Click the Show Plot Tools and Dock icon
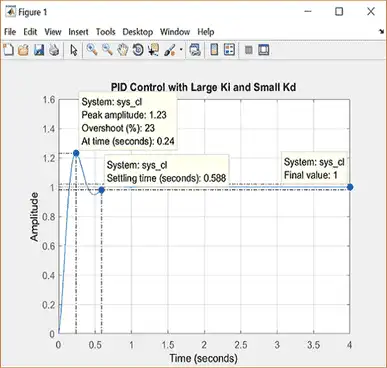Image resolution: width=387 pixels, height=368 pixels. [x=264, y=50]
